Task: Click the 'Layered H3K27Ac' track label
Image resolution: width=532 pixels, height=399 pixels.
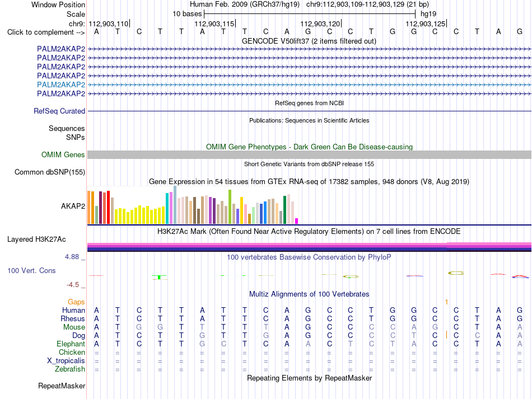Action: [36, 240]
